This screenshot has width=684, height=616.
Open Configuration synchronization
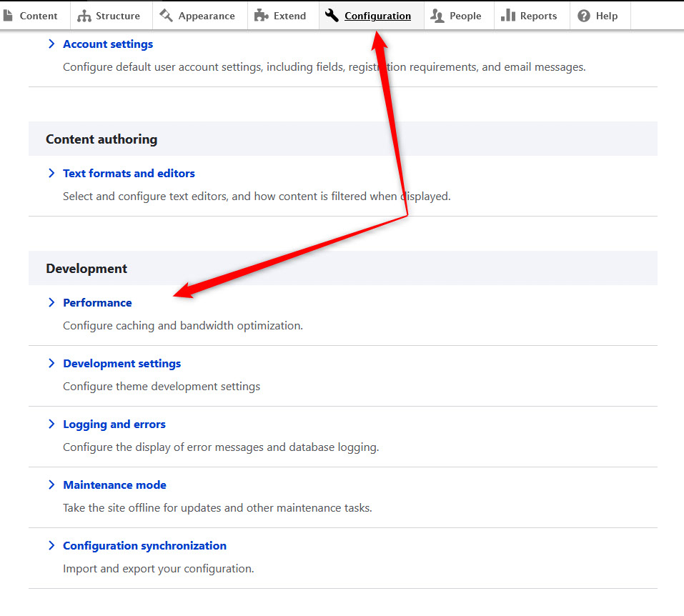[x=144, y=545]
